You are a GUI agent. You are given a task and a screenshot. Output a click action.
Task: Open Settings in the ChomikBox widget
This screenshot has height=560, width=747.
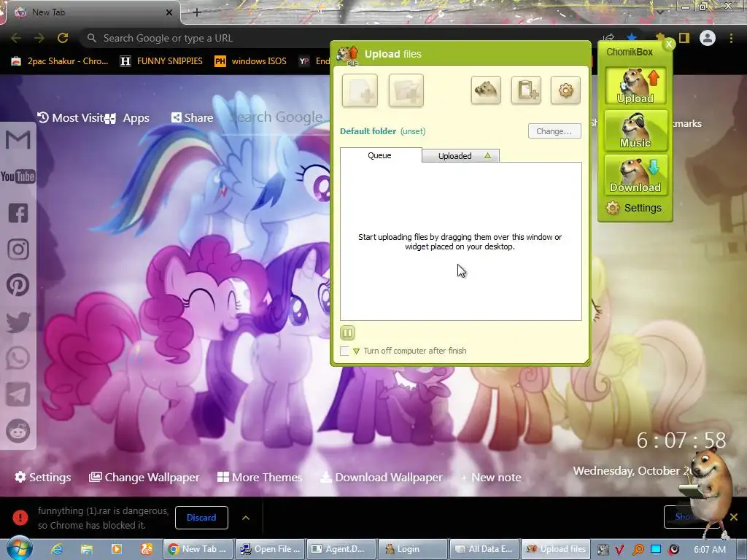(634, 208)
